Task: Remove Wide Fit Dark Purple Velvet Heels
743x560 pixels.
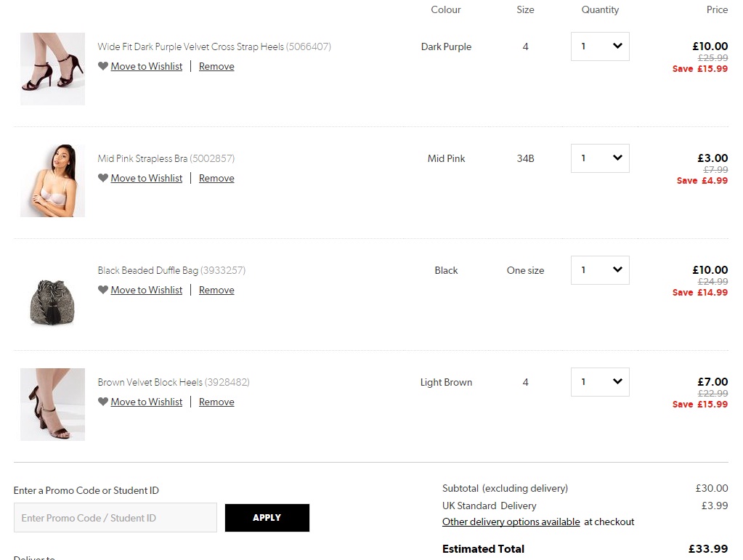Action: (216, 66)
